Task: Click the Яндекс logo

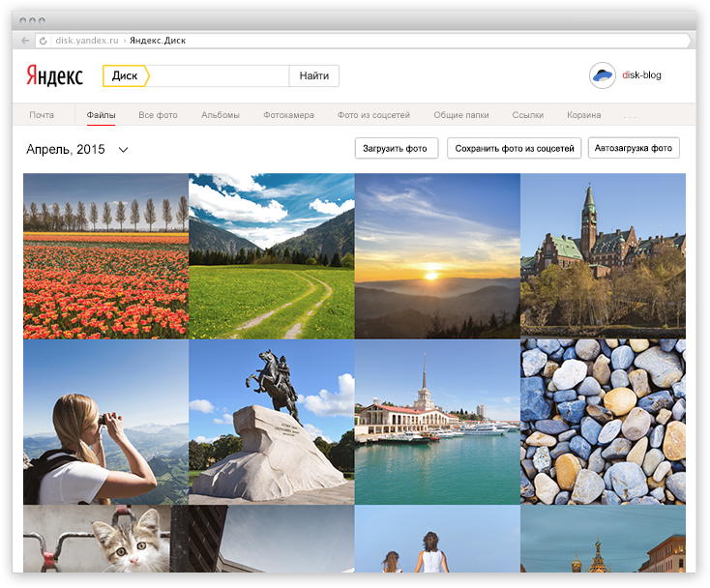Action: 54,75
